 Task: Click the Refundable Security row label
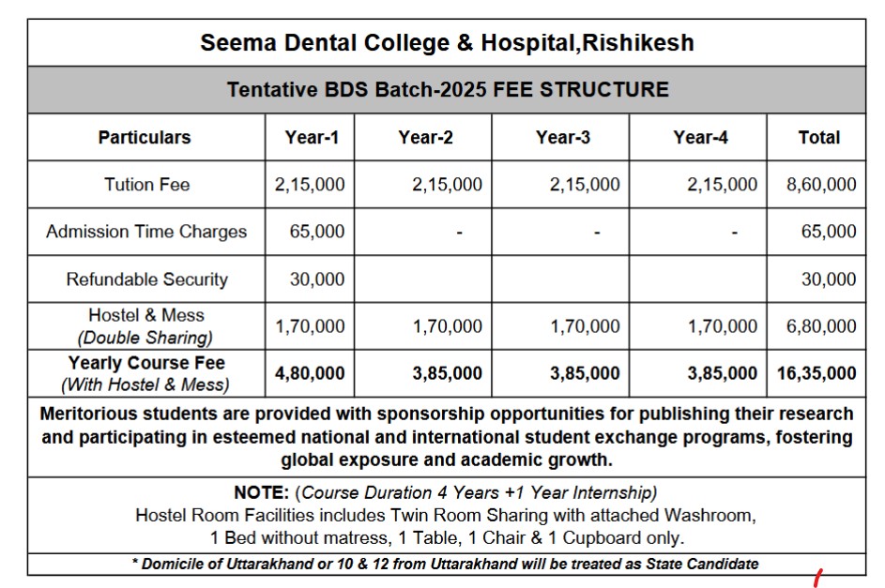tap(146, 279)
